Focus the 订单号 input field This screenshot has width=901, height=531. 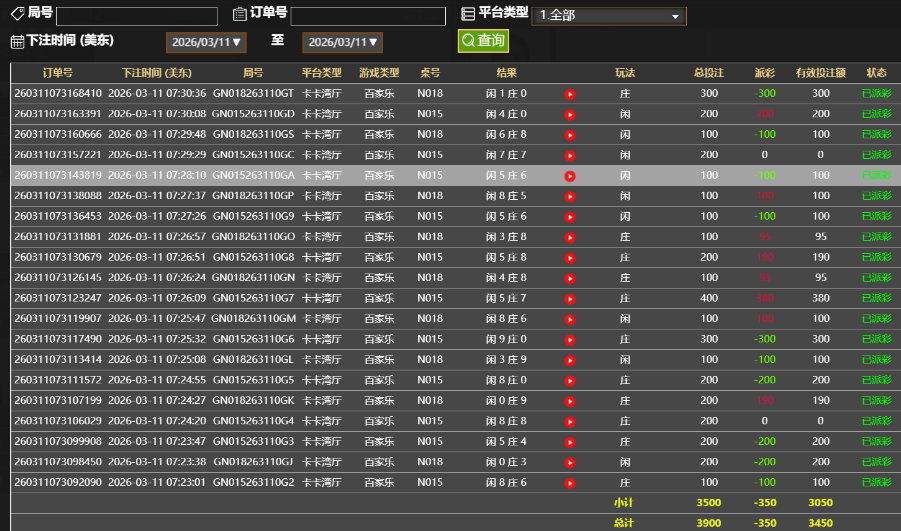[368, 16]
